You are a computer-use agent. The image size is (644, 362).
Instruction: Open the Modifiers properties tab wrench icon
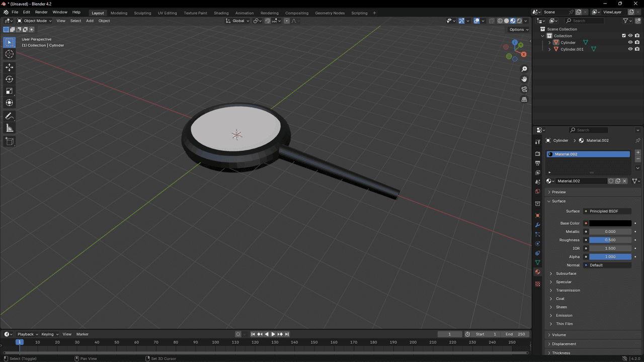tap(537, 225)
